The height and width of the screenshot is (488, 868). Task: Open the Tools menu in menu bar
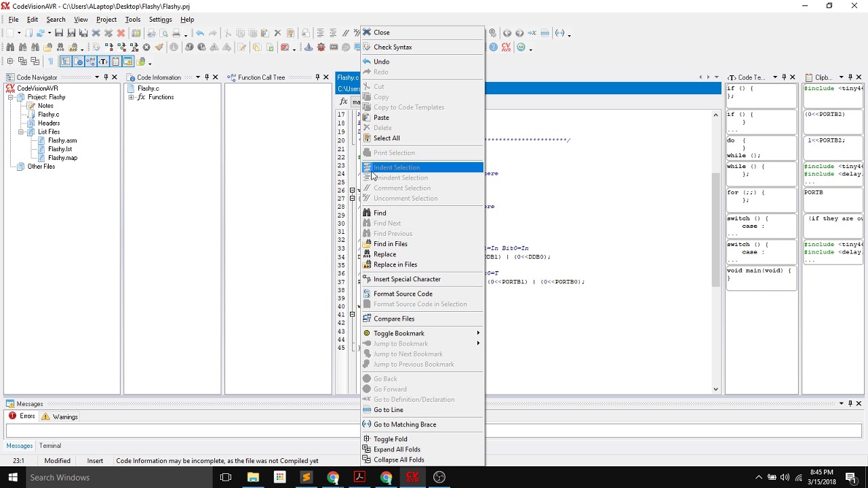point(132,20)
